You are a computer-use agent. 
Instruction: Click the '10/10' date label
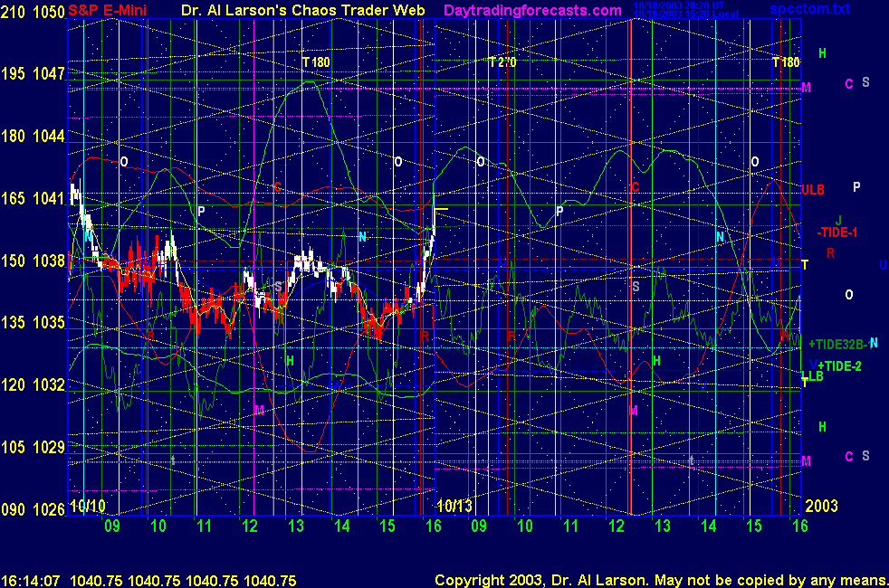click(87, 506)
